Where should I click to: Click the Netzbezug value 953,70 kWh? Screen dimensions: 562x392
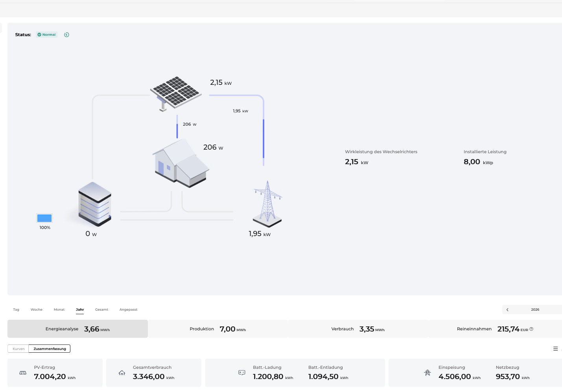(x=512, y=377)
